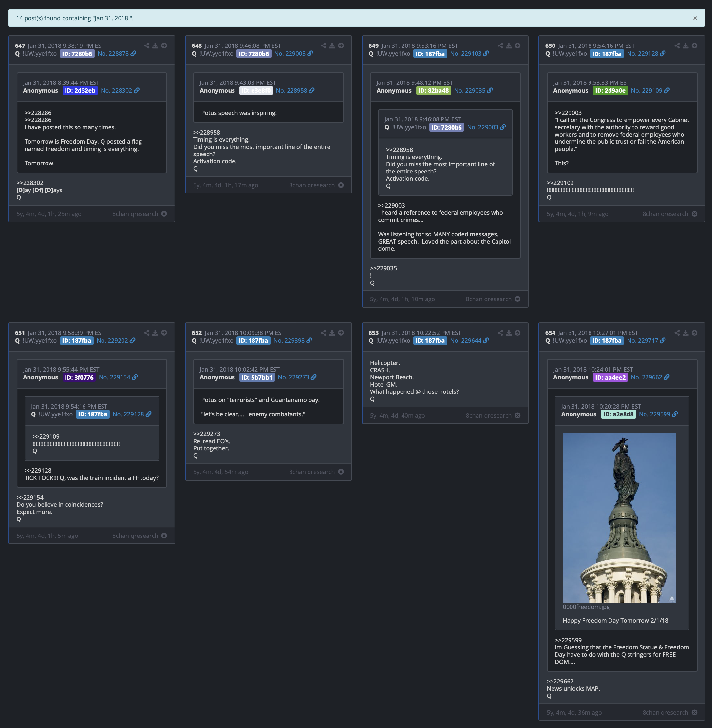Click ID: a2e8d8 badge
Image resolution: width=712 pixels, height=728 pixels.
tap(618, 414)
